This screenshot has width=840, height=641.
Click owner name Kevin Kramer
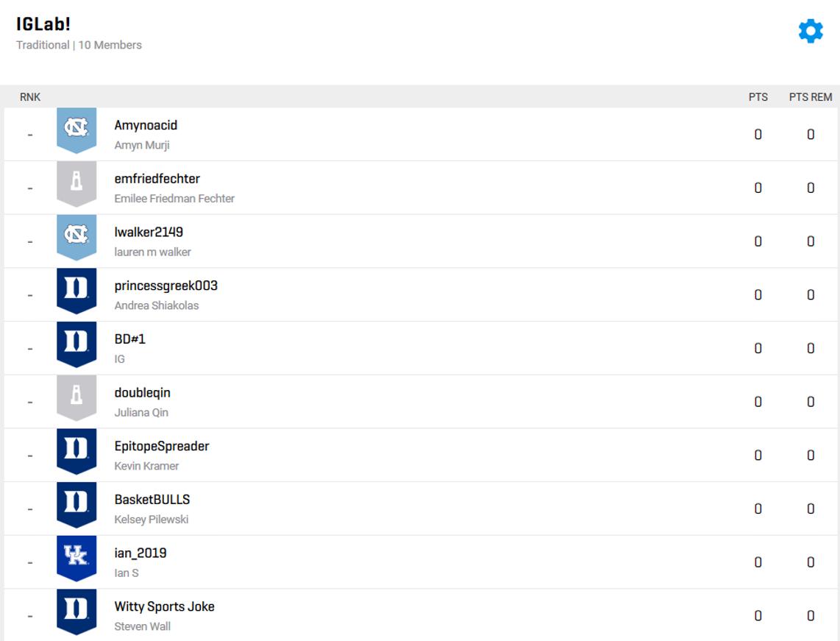[x=147, y=466]
